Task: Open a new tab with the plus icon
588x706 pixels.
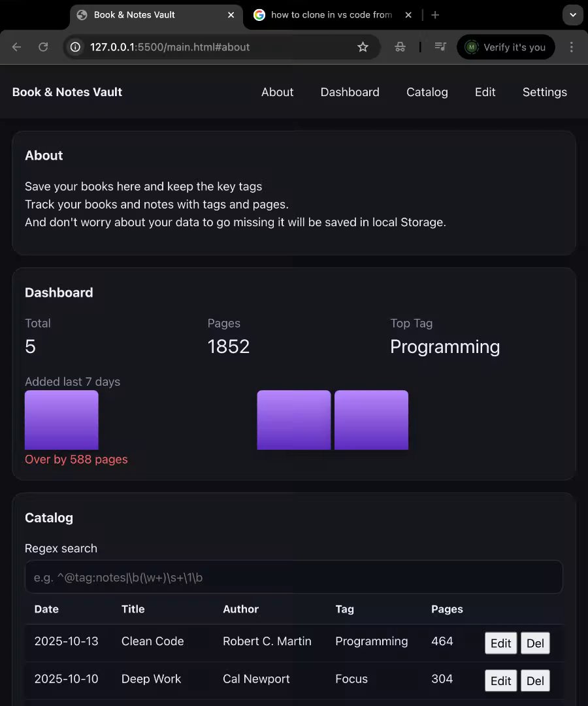Action: pos(435,15)
